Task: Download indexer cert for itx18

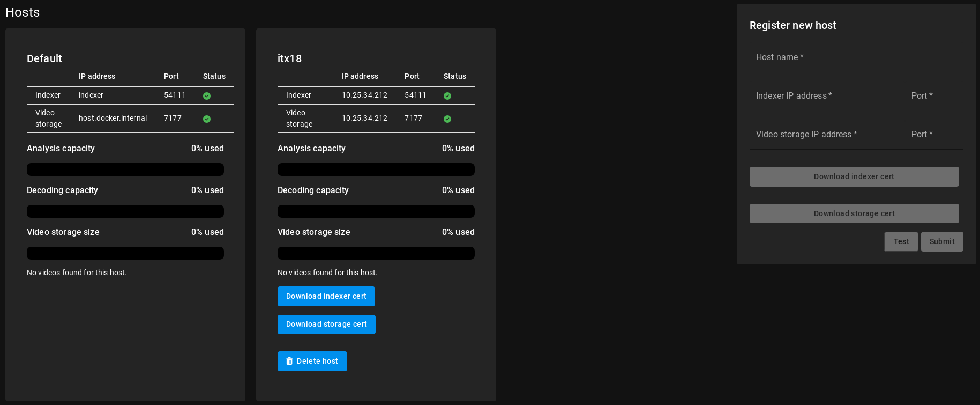Action: tap(326, 297)
